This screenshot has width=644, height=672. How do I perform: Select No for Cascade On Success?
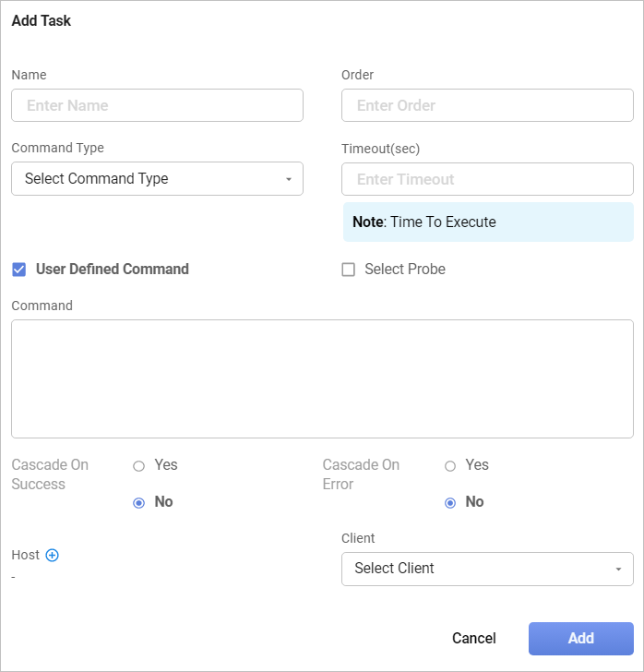pyautogui.click(x=139, y=503)
